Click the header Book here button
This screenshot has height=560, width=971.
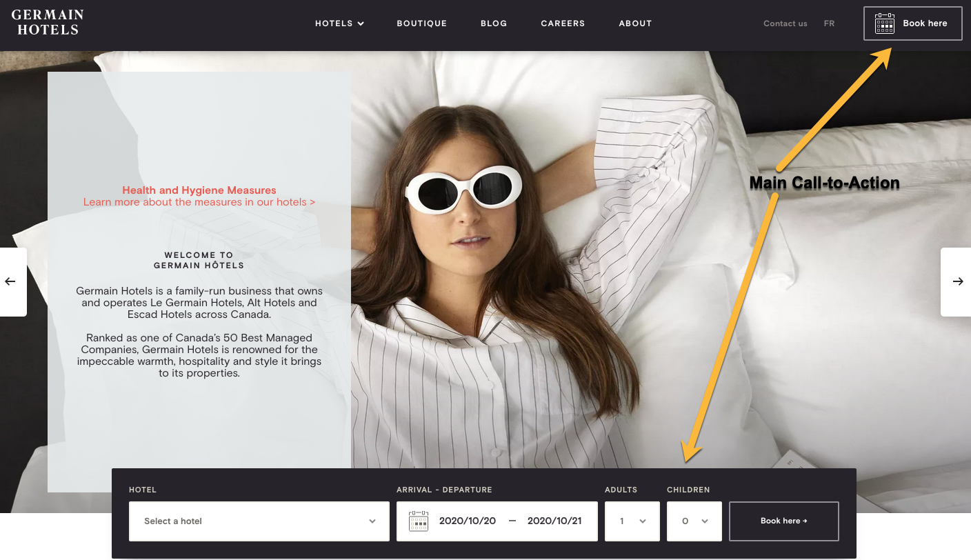[x=912, y=23]
